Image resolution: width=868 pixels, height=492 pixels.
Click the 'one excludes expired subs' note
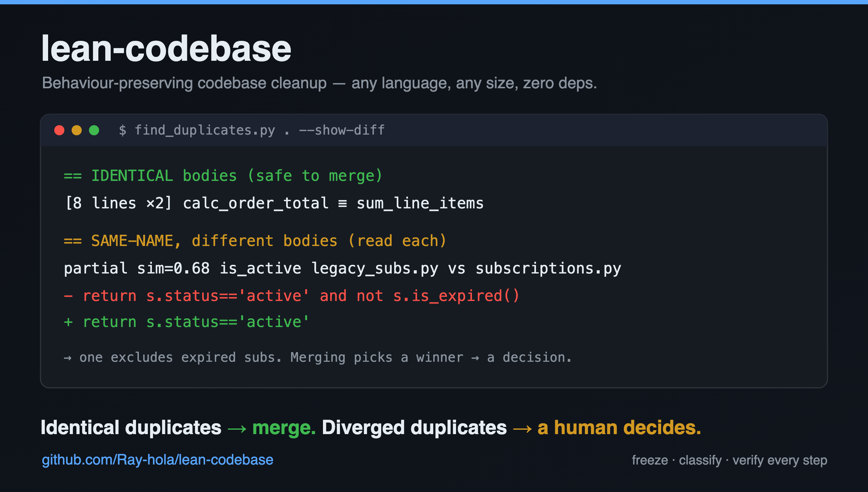coord(318,357)
